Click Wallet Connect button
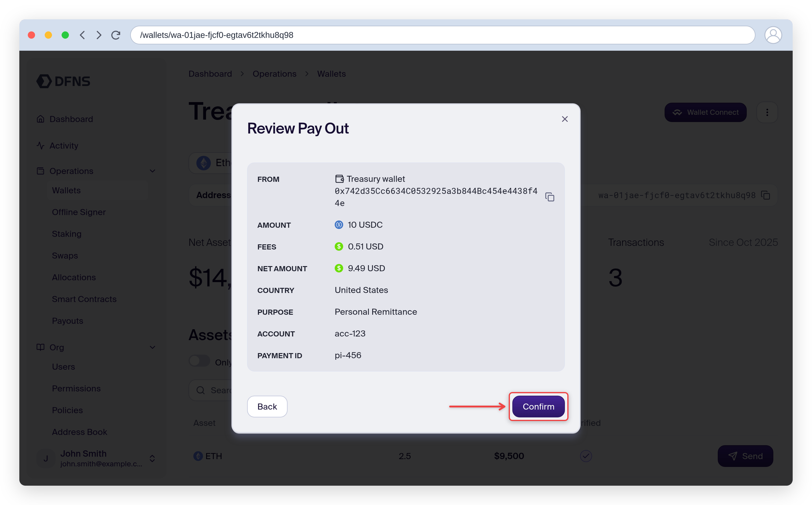812x505 pixels. [x=705, y=112]
